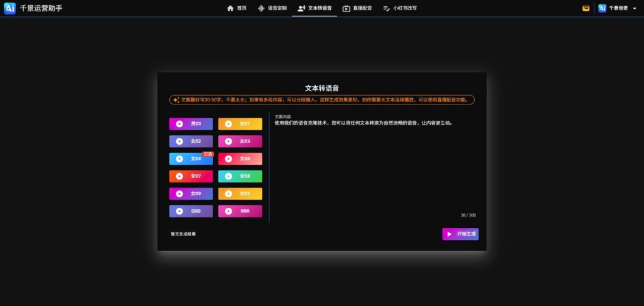Expand the 千景创奇 account dropdown arrow

[635, 8]
